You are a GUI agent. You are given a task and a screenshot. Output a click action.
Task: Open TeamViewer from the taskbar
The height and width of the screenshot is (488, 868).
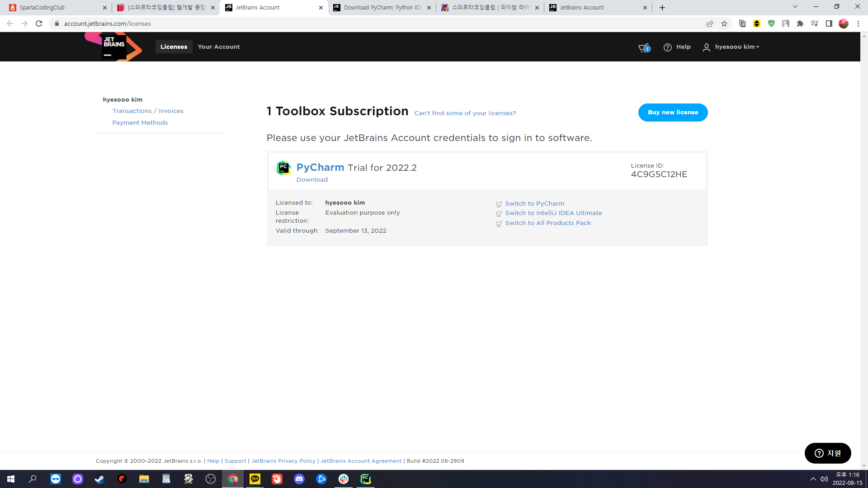56,479
